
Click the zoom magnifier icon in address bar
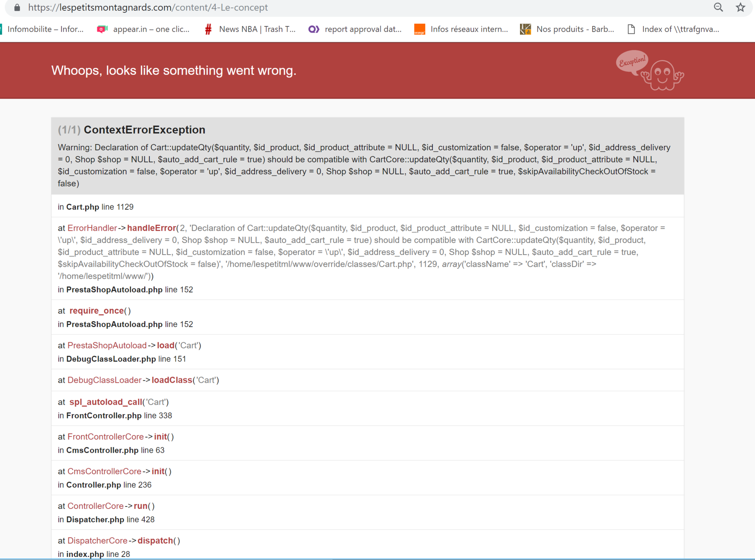[x=718, y=7]
